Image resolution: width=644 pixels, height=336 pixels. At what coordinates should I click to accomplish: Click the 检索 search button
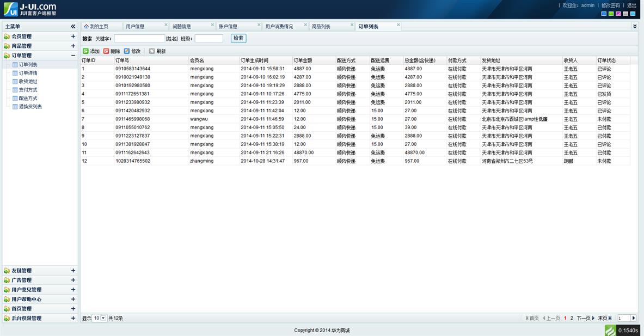(x=238, y=38)
